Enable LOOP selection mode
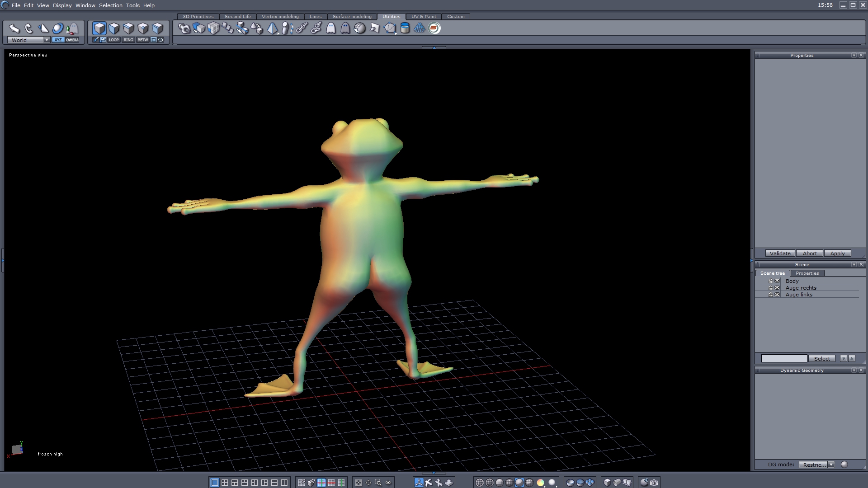Image resolution: width=868 pixels, height=488 pixels. click(x=113, y=40)
